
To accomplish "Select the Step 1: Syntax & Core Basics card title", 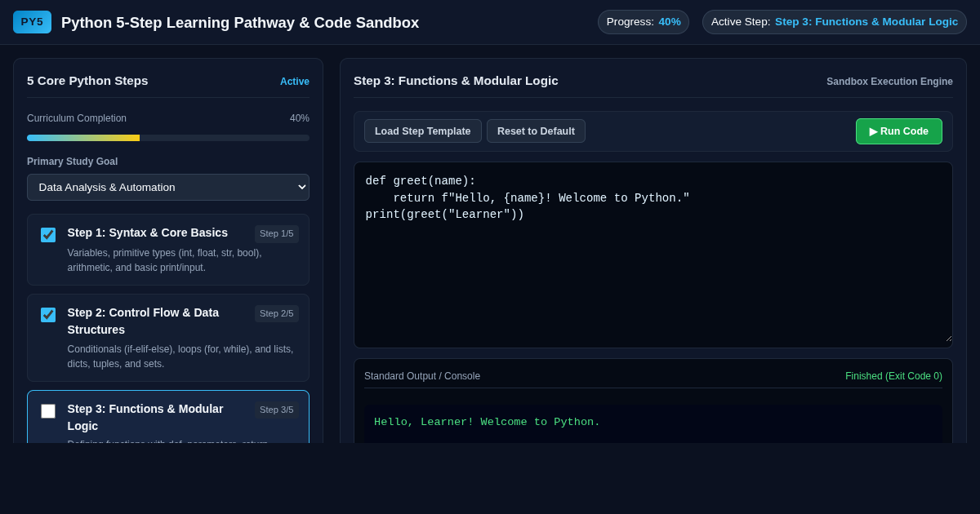I will 148,233.
